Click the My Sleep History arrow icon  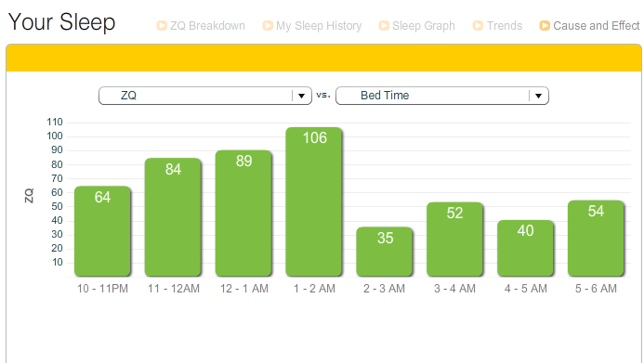coord(268,26)
